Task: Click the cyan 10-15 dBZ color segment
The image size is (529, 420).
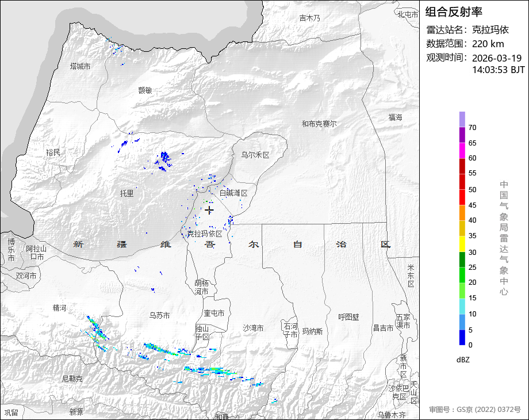Action: (x=462, y=306)
